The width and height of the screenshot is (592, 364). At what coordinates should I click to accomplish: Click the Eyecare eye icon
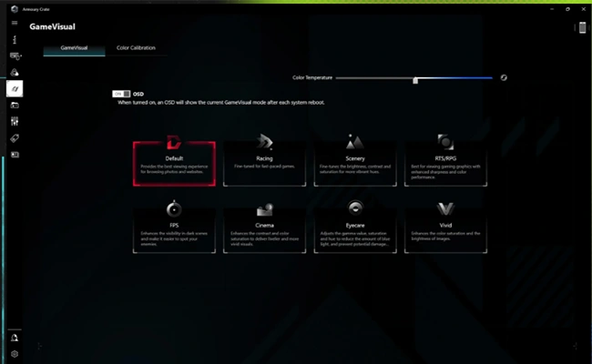355,207
